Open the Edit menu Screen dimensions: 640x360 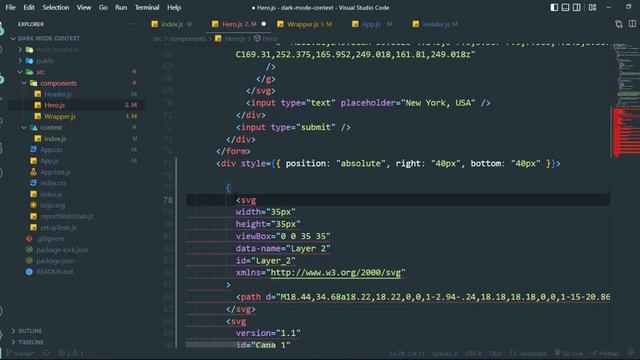(29, 7)
